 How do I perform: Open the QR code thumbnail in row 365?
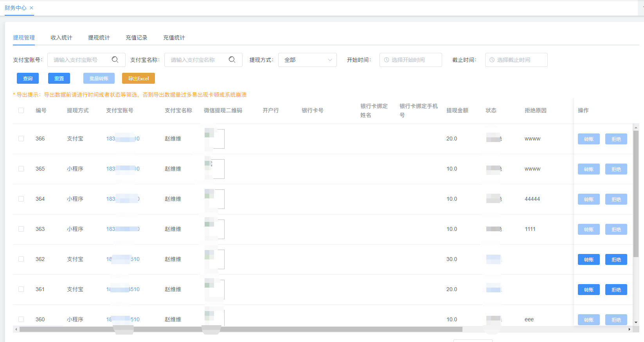coord(214,169)
